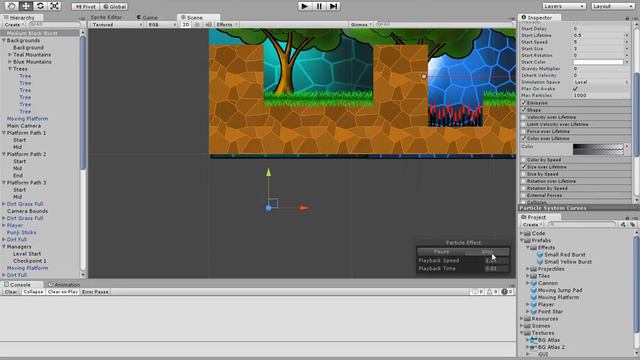Toggle Clear on Play in console

click(62, 292)
